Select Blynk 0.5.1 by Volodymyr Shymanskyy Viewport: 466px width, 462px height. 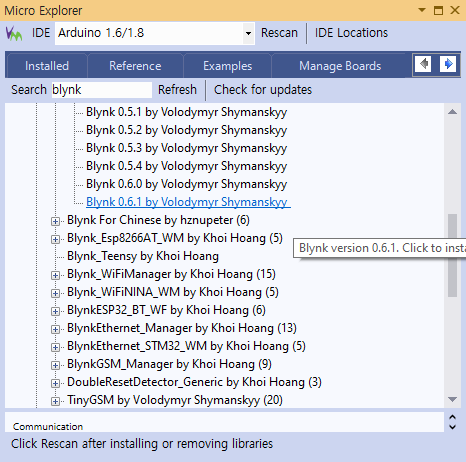click(x=187, y=112)
